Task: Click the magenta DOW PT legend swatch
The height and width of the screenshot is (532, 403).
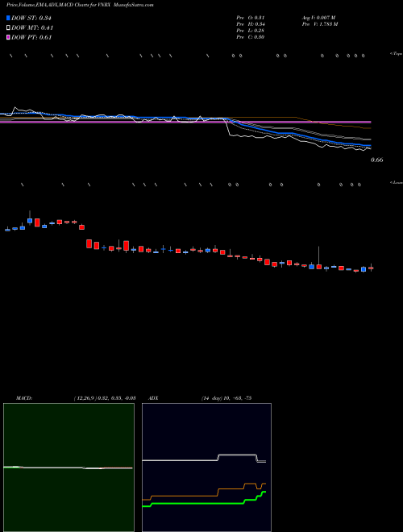Action: (x=8, y=37)
